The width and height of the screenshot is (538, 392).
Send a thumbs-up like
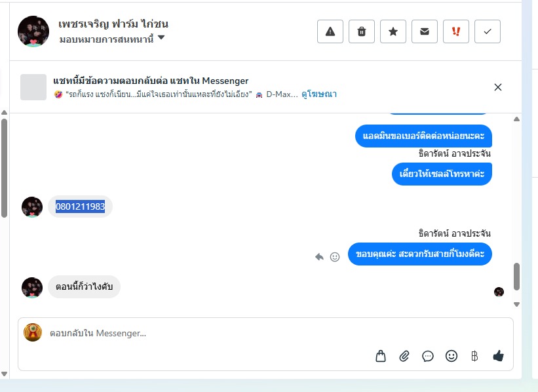pos(498,356)
